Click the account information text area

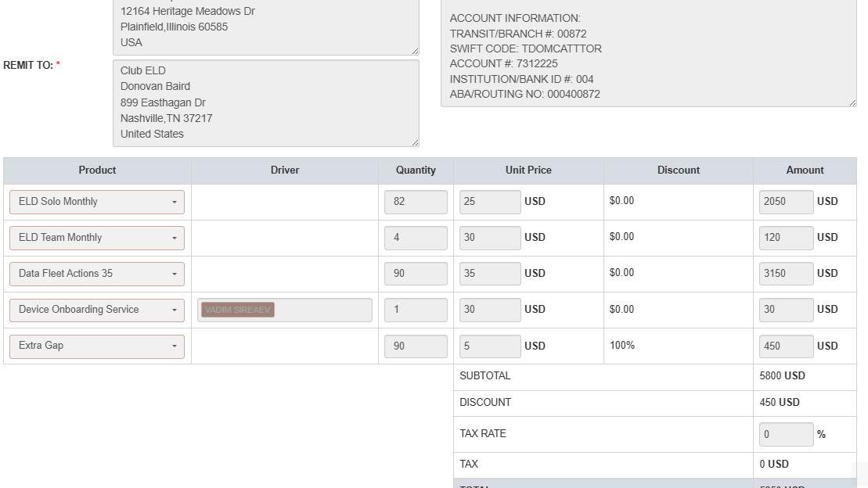click(x=648, y=55)
